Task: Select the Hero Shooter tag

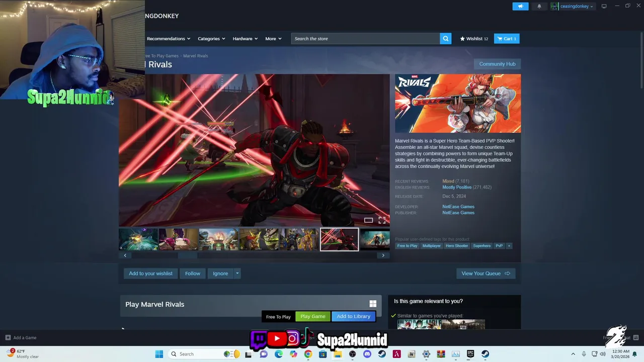Action: [x=457, y=246]
